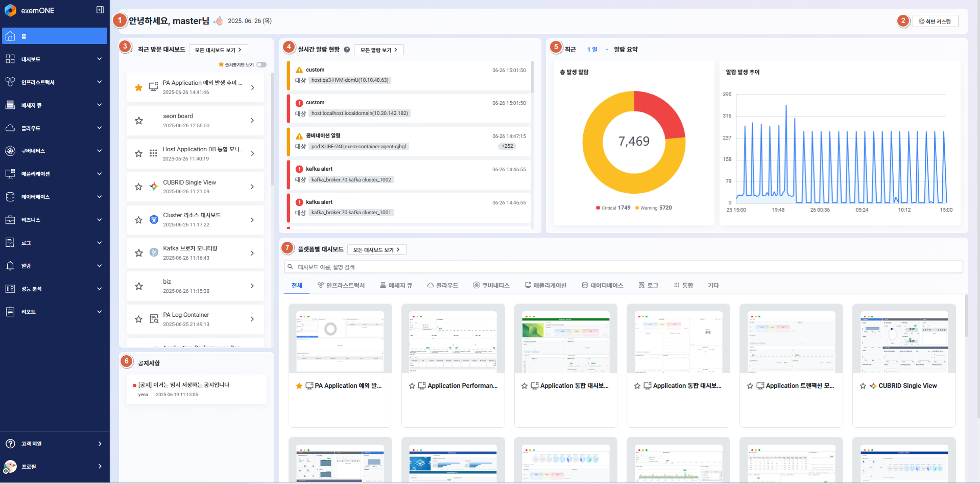
Task: Select the 데이터베이스 platform tab
Action: coord(603,286)
